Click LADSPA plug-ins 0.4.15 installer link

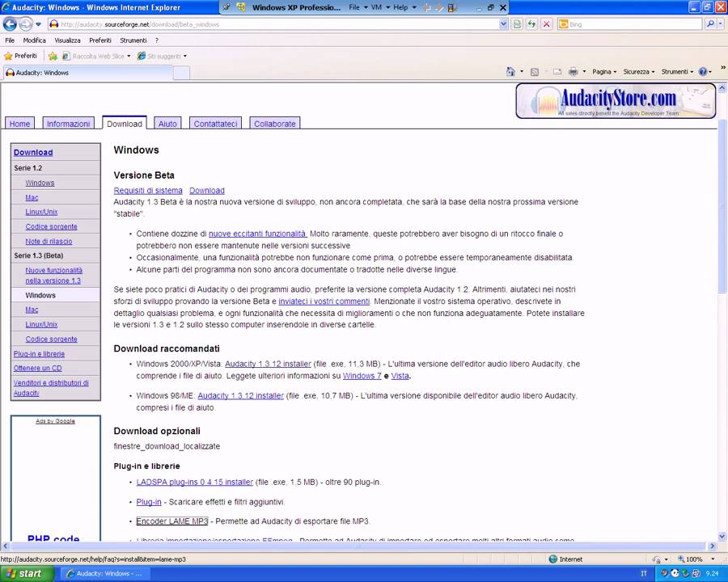pyautogui.click(x=194, y=483)
